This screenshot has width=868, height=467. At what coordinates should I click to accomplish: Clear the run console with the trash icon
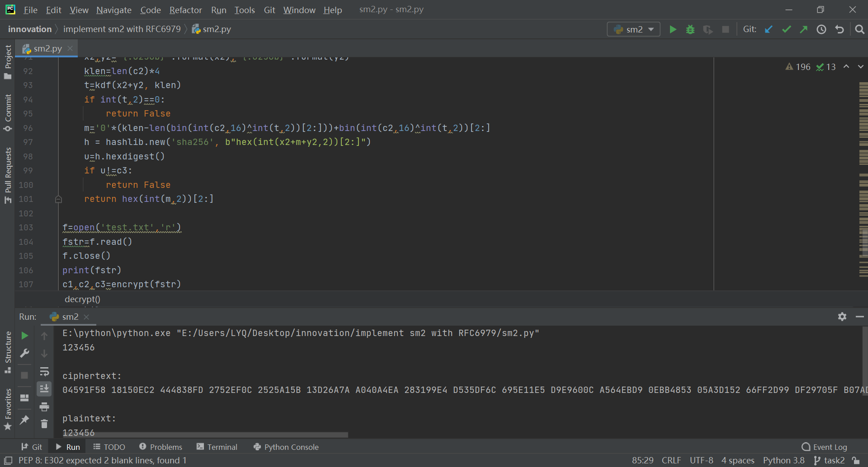coord(44,424)
